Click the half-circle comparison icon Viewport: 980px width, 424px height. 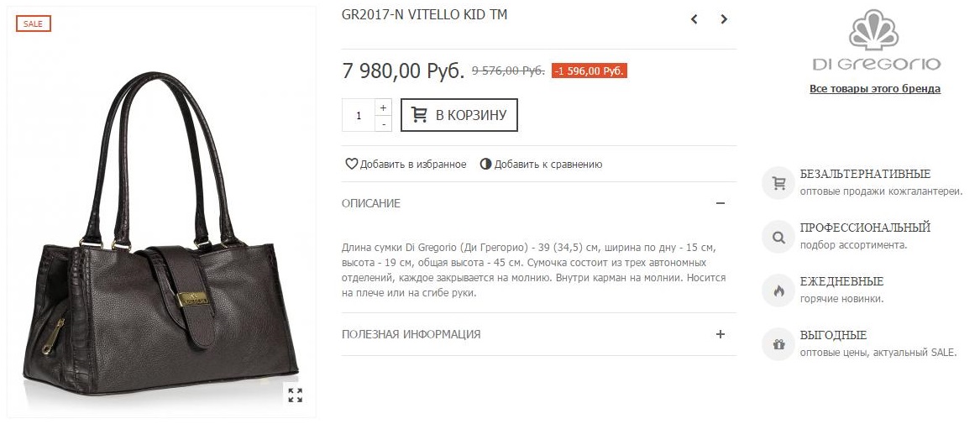point(485,165)
